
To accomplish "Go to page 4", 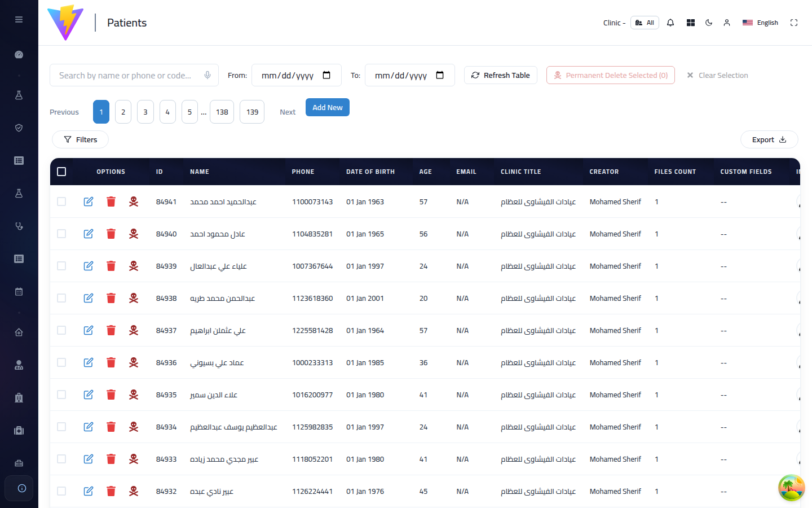I will tap(167, 112).
